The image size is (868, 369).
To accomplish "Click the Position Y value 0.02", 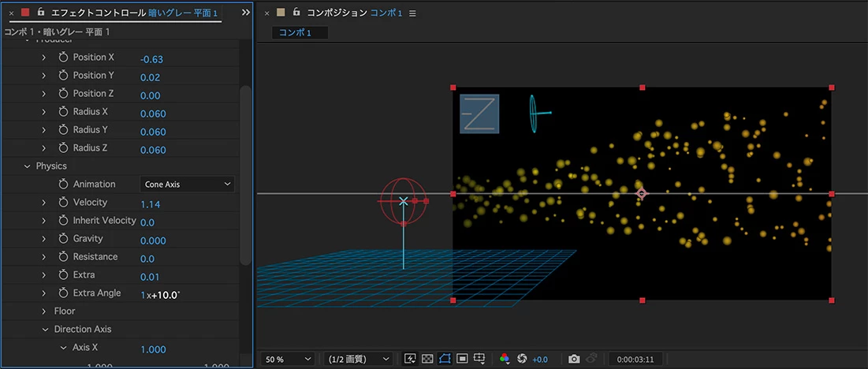I will [x=150, y=77].
